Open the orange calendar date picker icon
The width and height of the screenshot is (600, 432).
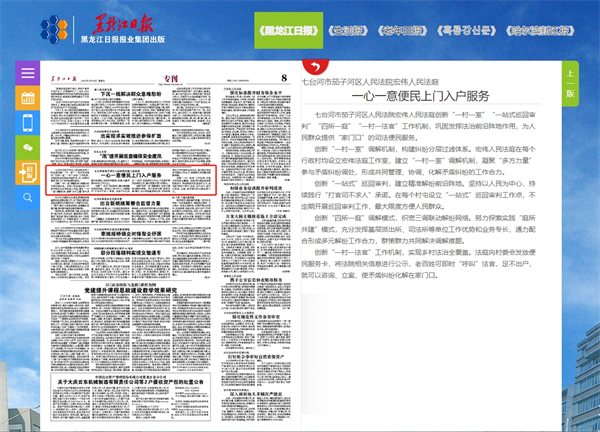27,99
